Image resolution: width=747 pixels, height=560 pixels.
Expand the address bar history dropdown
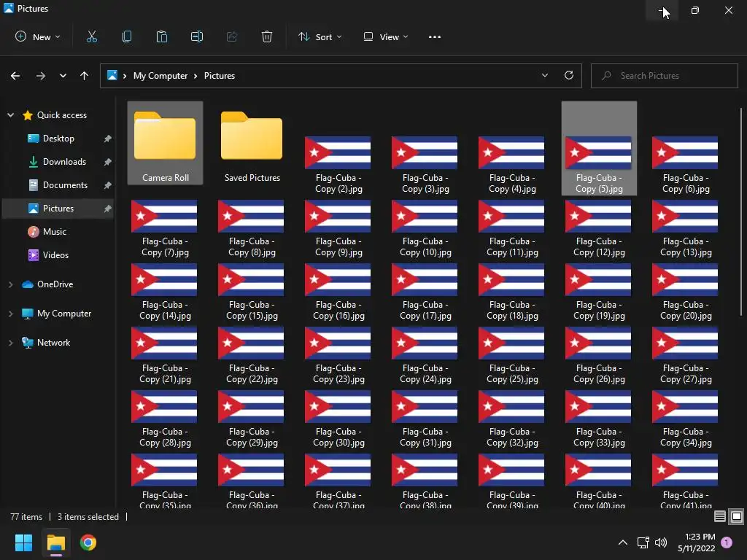pos(544,75)
